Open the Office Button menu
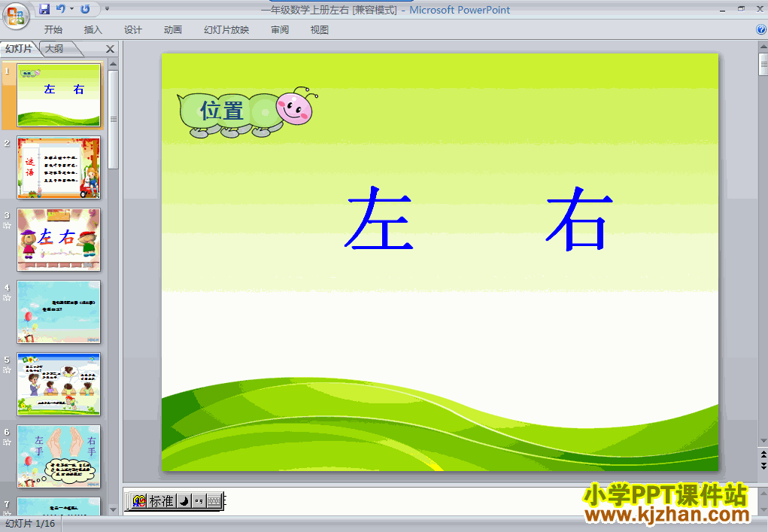The width and height of the screenshot is (768, 532). (16, 16)
